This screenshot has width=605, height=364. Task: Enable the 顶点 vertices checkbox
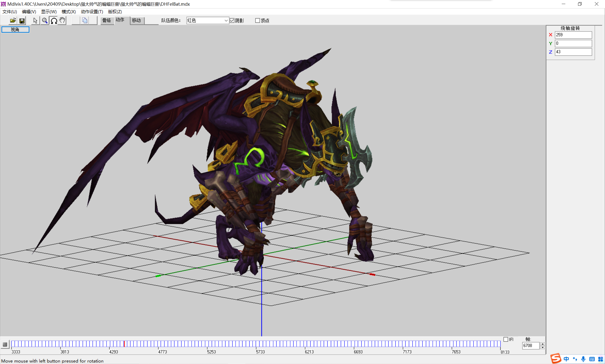click(257, 21)
